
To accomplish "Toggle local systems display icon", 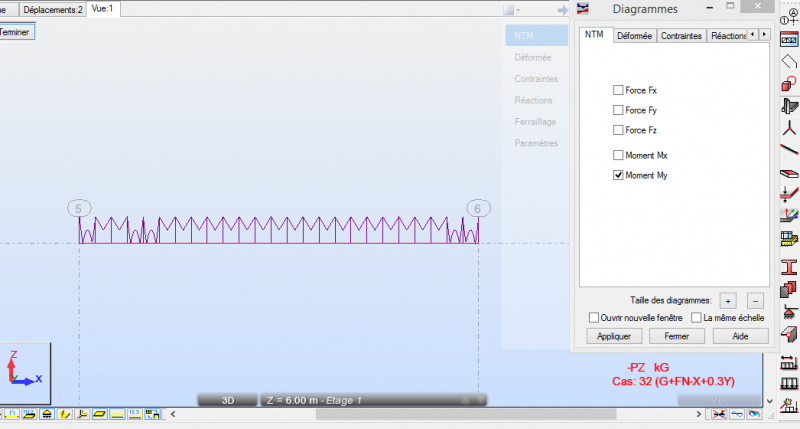I will pyautogui.click(x=82, y=414).
